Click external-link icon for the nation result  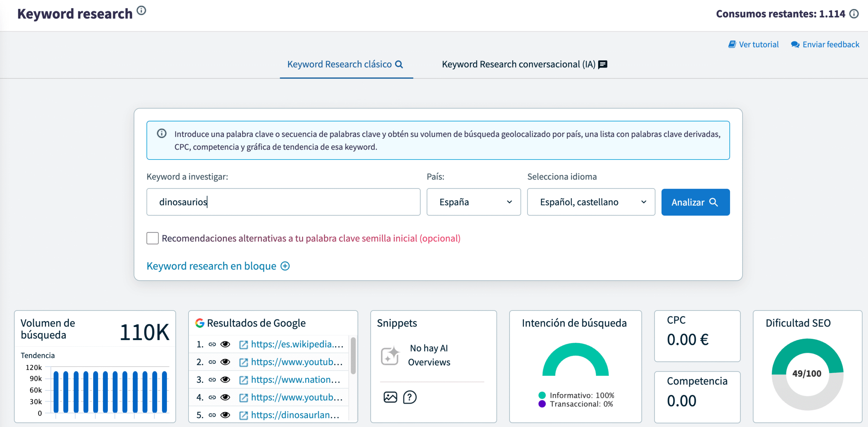tap(243, 380)
